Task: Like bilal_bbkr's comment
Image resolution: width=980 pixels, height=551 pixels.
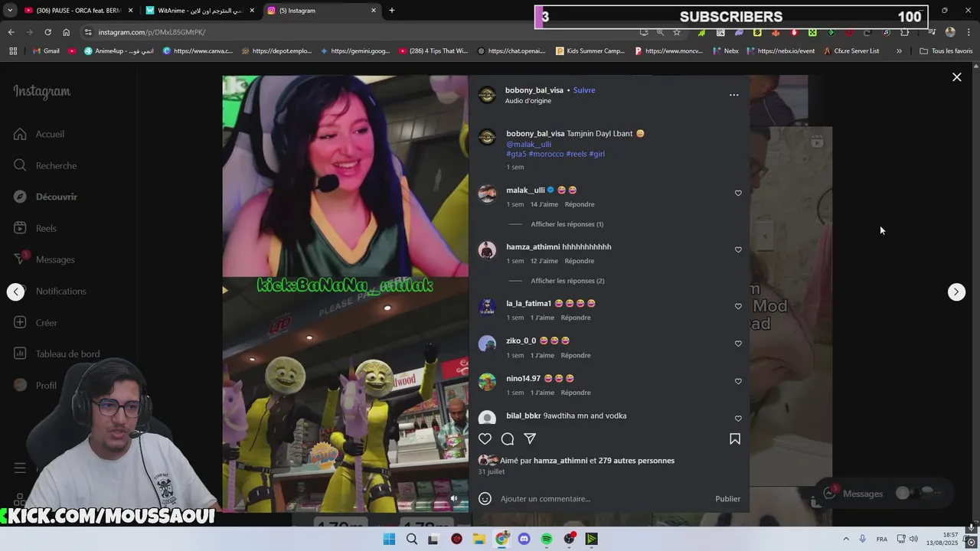Action: [x=738, y=419]
